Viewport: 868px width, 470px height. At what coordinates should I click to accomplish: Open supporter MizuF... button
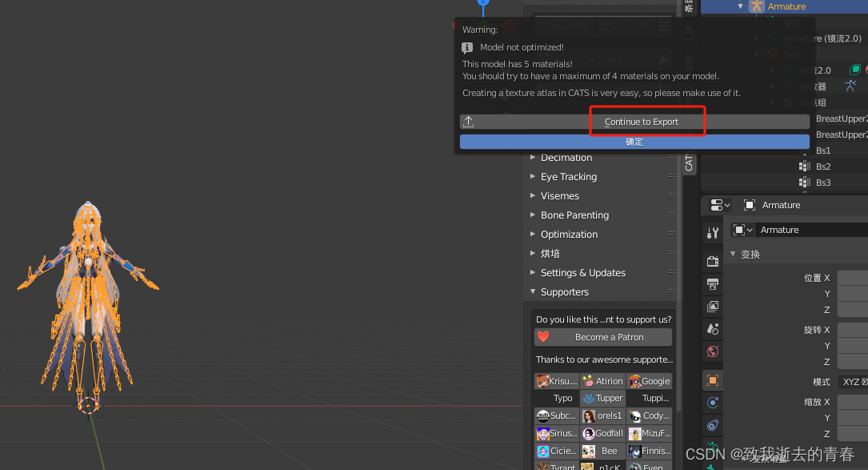(x=650, y=433)
